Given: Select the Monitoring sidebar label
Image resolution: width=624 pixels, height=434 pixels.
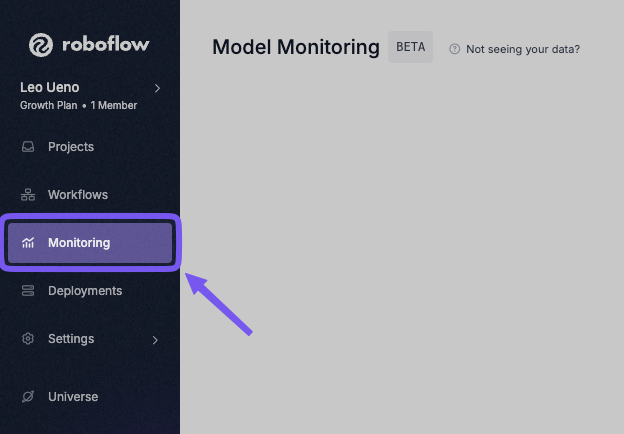Looking at the screenshot, I should [x=79, y=243].
